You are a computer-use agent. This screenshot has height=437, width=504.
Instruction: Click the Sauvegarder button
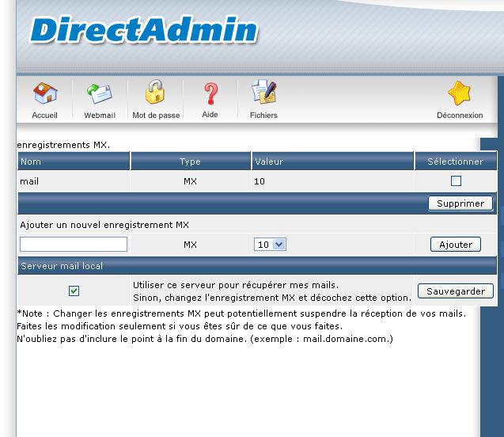pos(456,291)
